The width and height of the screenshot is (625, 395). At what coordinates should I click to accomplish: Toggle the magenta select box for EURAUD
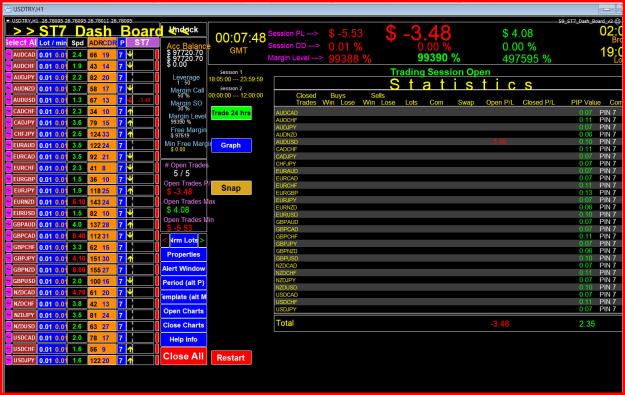pyautogui.click(x=9, y=145)
